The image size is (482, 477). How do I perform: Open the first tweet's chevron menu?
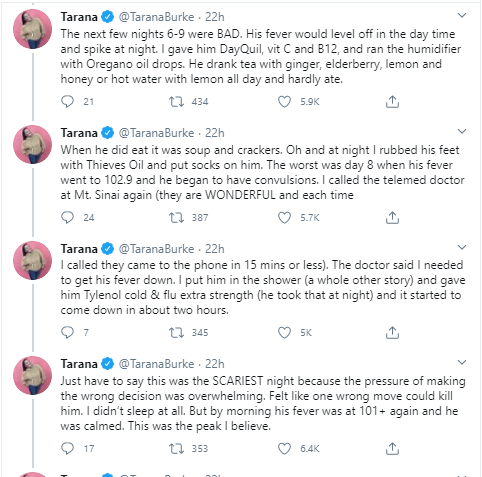462,15
